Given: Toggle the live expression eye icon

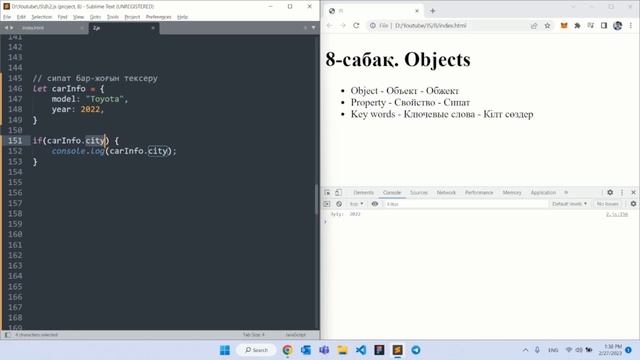Looking at the screenshot, I should (375, 204).
